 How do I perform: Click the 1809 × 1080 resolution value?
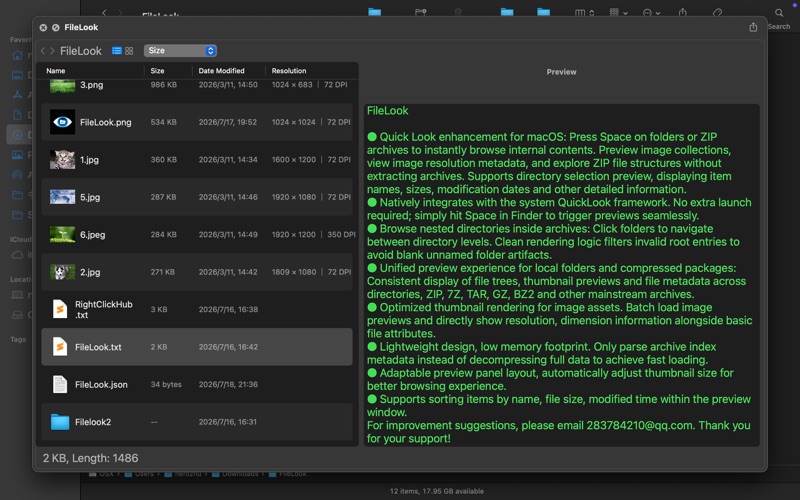[293, 272]
